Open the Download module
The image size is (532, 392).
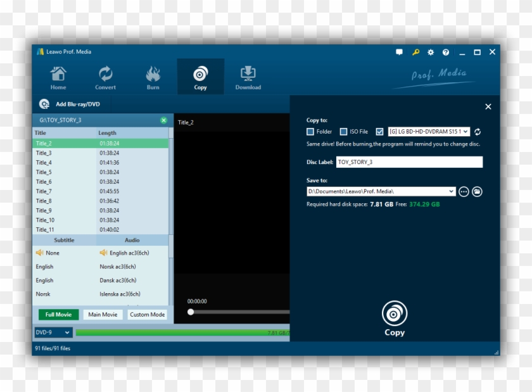click(248, 78)
